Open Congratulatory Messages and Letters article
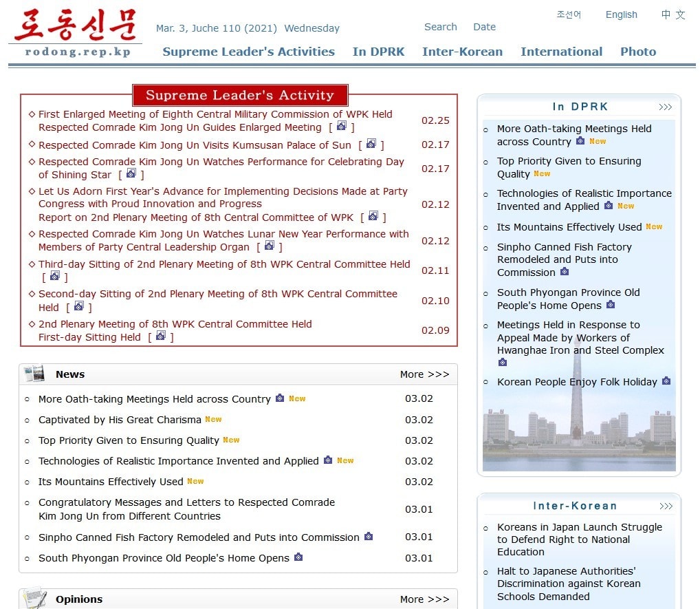This screenshot has height=609, width=700. click(186, 509)
